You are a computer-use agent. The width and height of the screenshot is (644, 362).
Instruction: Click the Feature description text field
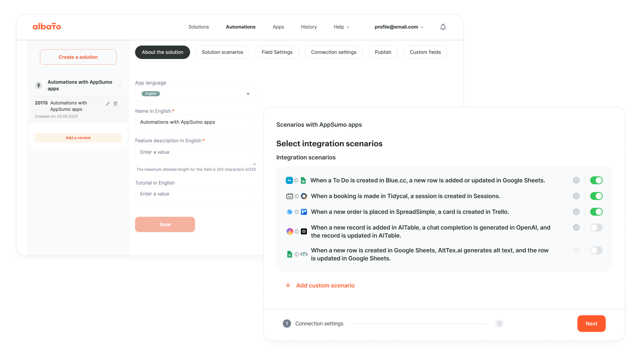195,155
